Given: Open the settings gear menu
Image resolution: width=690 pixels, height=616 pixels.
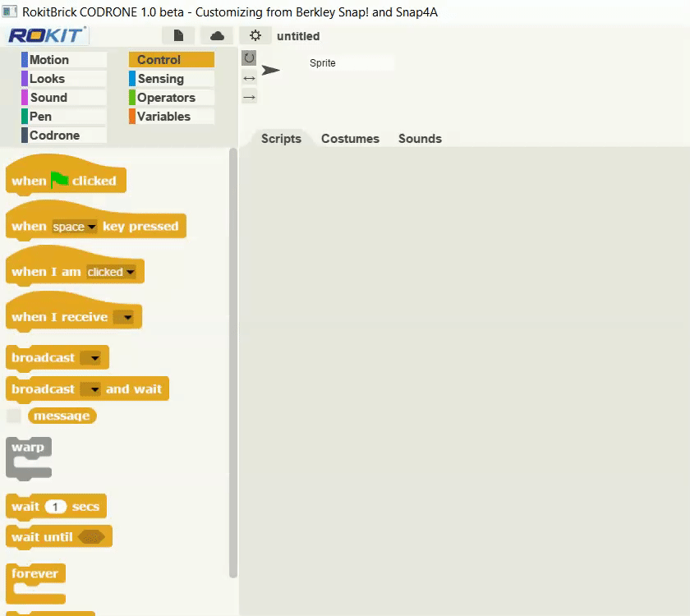Looking at the screenshot, I should click(255, 35).
